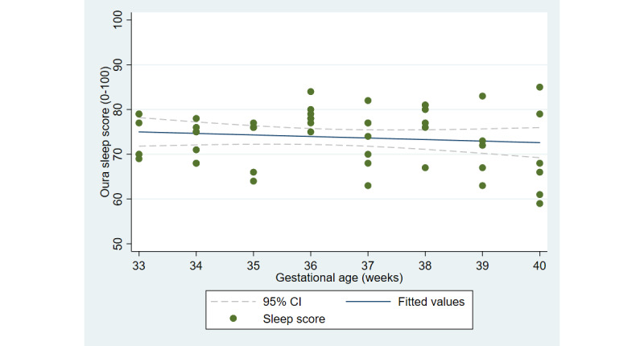Click the lowest data point at week 40
This screenshot has height=346, width=644.
539,204
